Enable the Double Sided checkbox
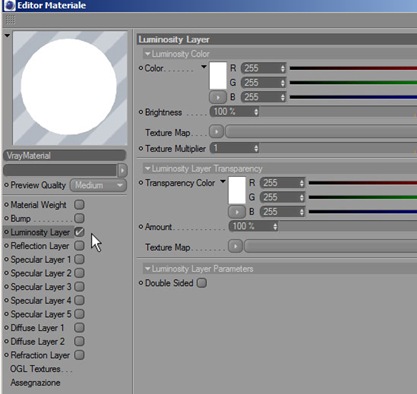Screen dimensions: 417x394 tap(202, 283)
